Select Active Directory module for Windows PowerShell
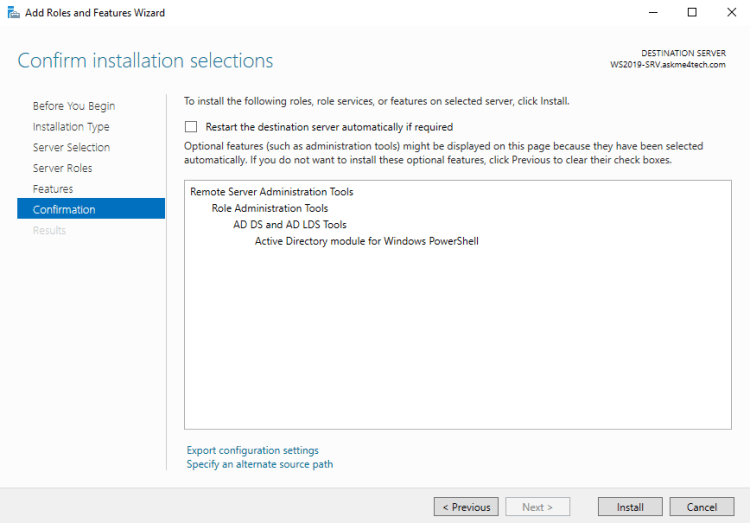The width and height of the screenshot is (750, 523). point(366,241)
